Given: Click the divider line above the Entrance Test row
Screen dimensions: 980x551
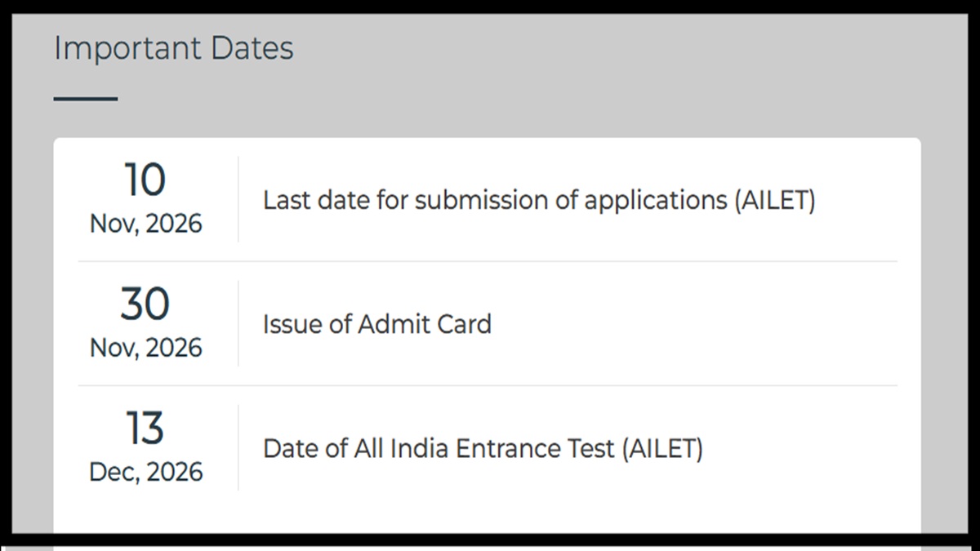Looking at the screenshot, I should (488, 385).
